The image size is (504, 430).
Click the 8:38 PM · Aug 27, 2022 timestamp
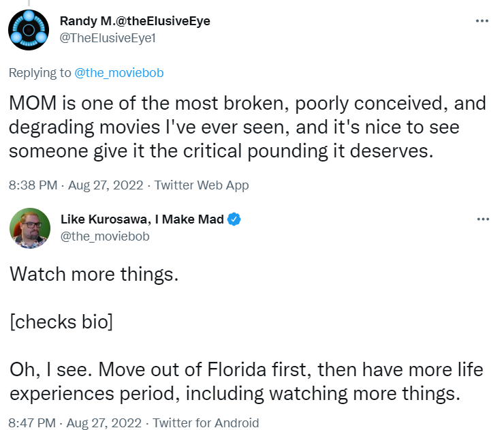pos(78,185)
